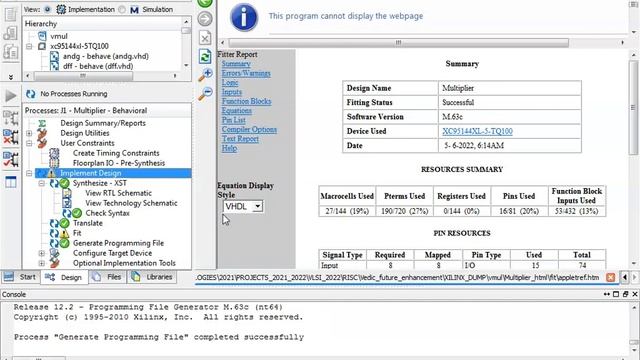
Task: Click the blue info icon on the webpage error
Action: click(244, 17)
